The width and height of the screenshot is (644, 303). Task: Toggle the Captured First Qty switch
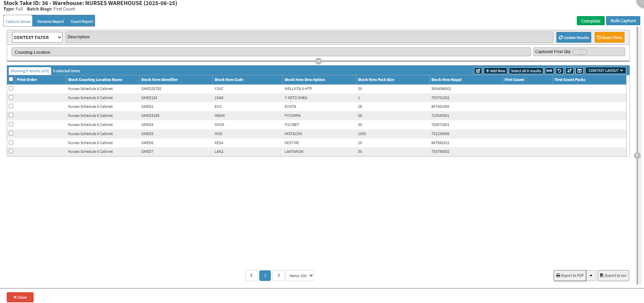click(579, 52)
